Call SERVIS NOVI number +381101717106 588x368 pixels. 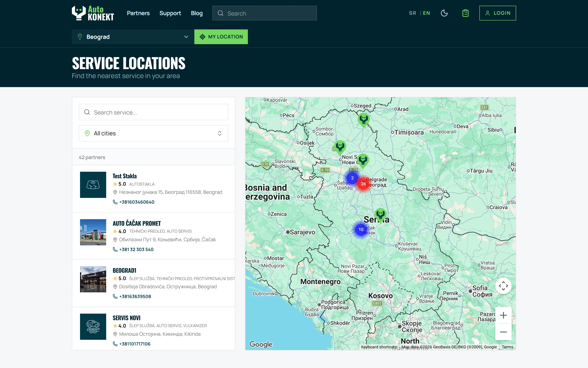(x=135, y=344)
